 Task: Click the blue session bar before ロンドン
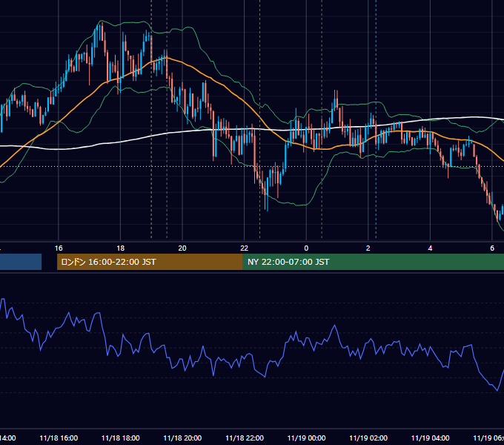[21, 262]
